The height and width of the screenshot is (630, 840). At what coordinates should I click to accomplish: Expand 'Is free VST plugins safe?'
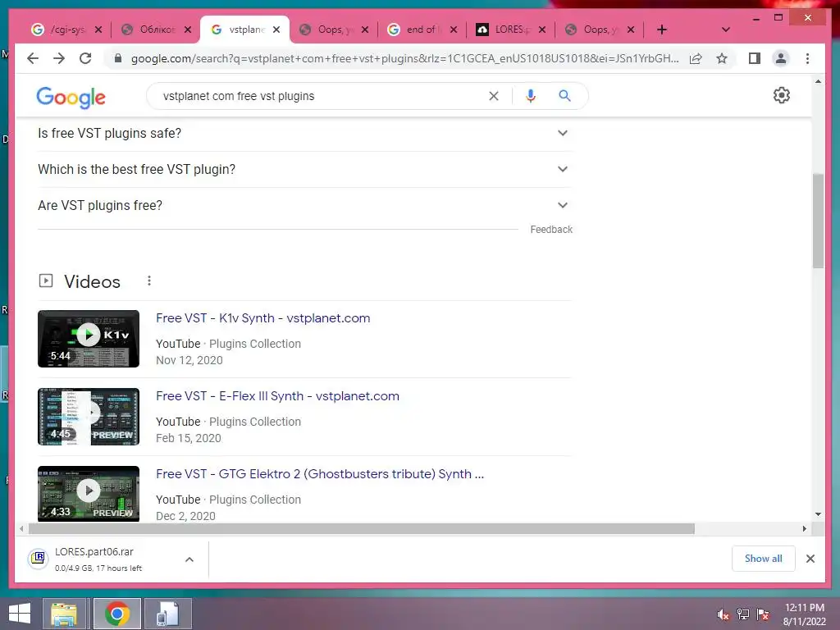pos(304,133)
